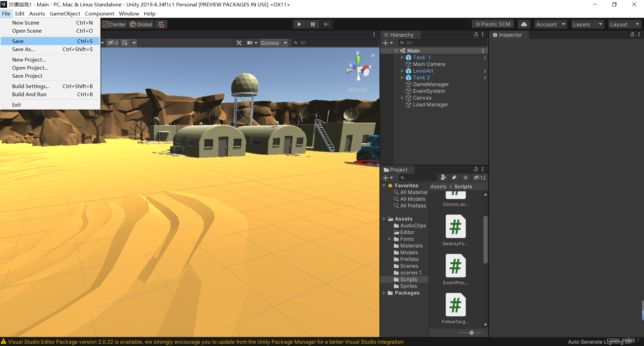The width and height of the screenshot is (644, 346).
Task: Toggle scene hidden objects visibility (0)
Action: coord(113,43)
